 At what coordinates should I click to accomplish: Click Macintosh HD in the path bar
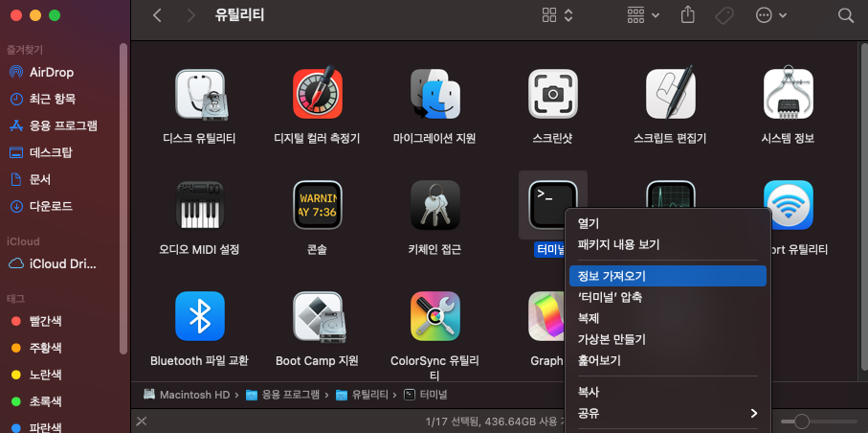(186, 395)
